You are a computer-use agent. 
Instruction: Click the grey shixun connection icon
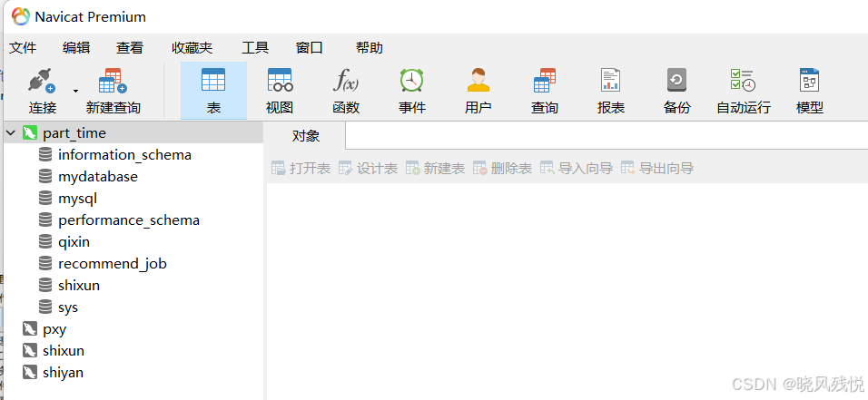pyautogui.click(x=29, y=351)
